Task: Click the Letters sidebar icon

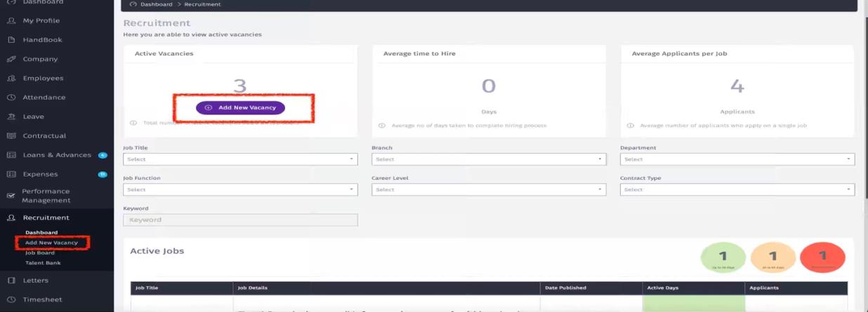Action: coord(11,280)
